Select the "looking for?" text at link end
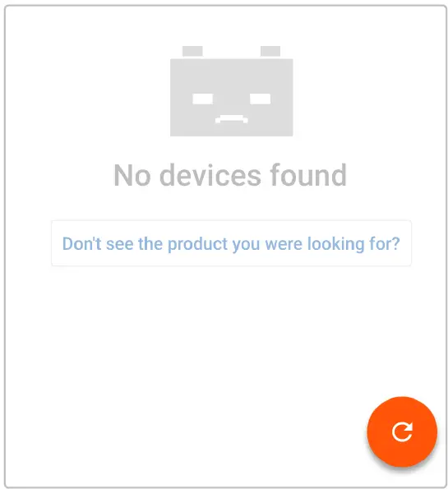The height and width of the screenshot is (489, 448). [x=353, y=244]
